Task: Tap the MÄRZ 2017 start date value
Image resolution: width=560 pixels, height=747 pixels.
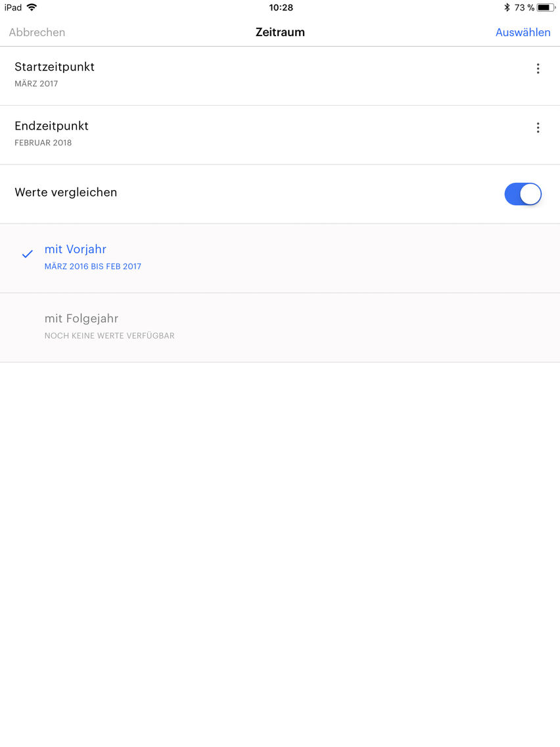Action: pos(36,84)
